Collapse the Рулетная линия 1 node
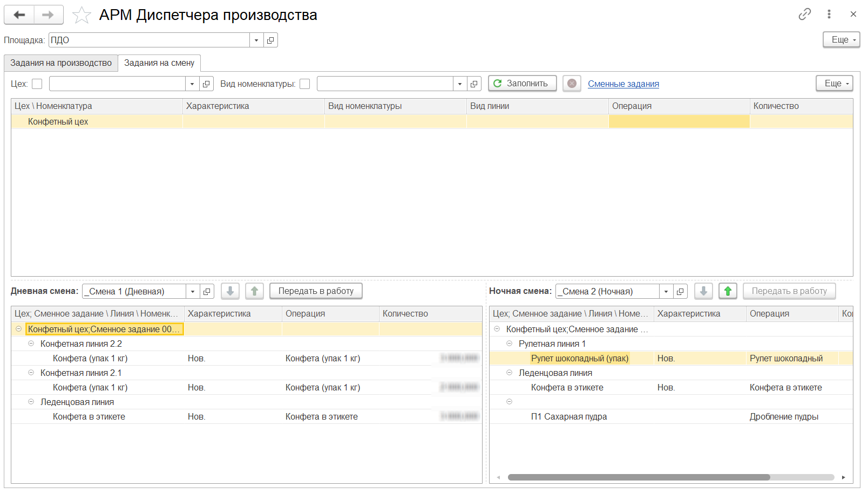 pyautogui.click(x=509, y=344)
